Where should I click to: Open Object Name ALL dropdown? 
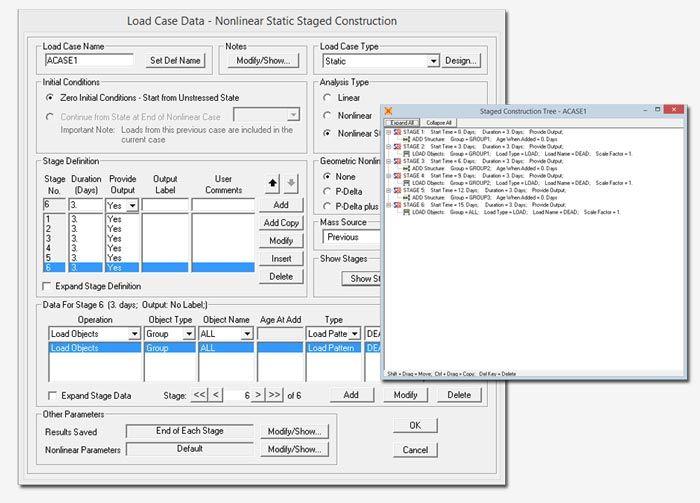[247, 334]
